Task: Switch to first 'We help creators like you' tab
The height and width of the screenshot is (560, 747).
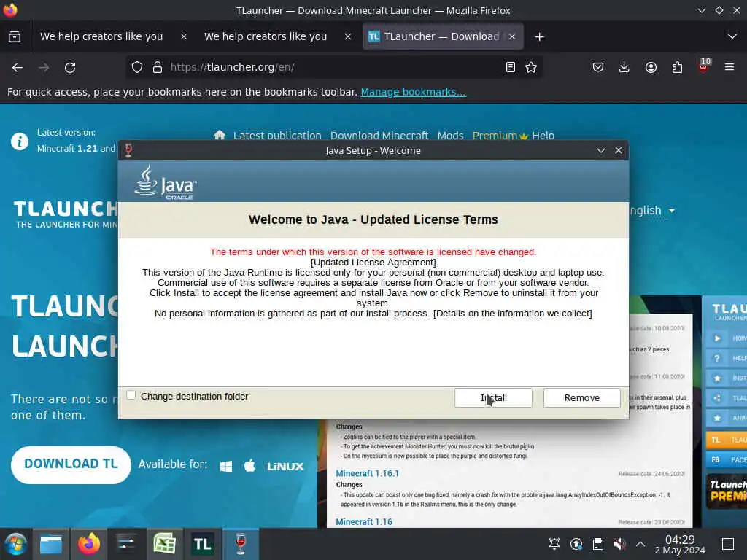Action: (x=101, y=36)
